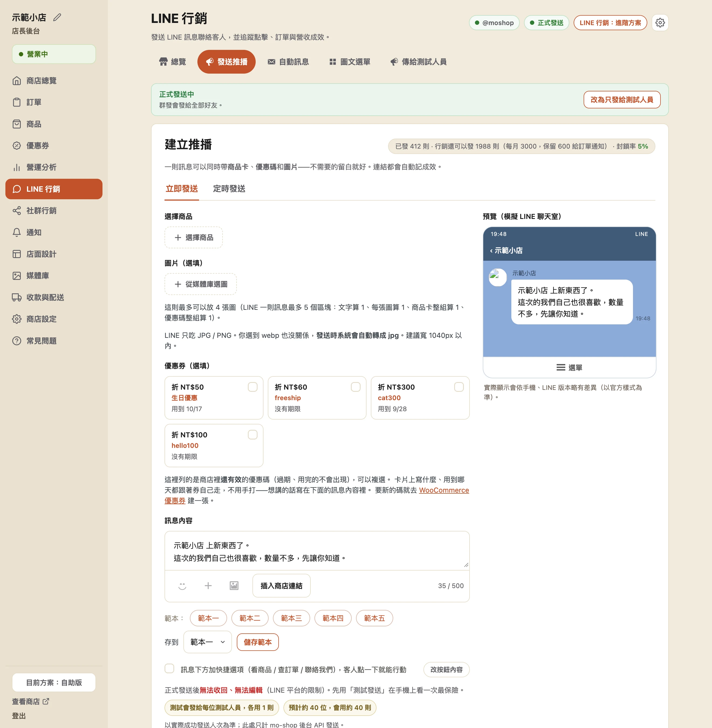This screenshot has height=728, width=712.
Task: Switch to the 定時發送 tab
Action: [x=229, y=189]
